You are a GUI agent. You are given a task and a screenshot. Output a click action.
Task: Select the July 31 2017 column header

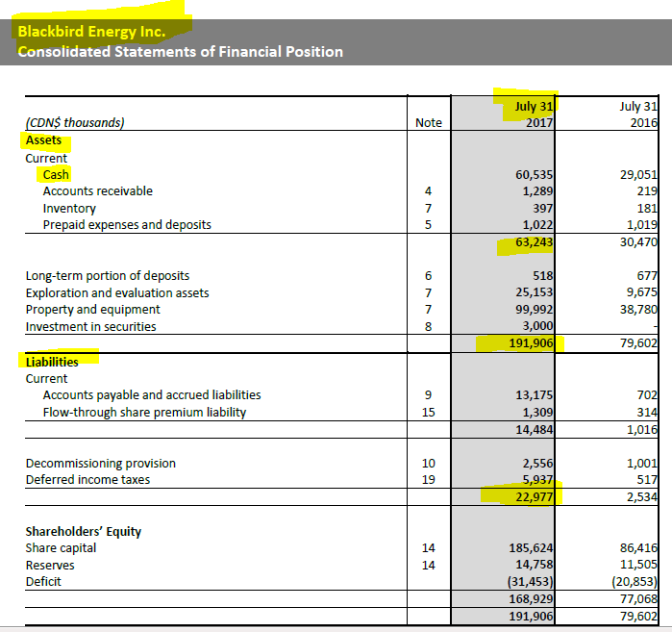534,114
